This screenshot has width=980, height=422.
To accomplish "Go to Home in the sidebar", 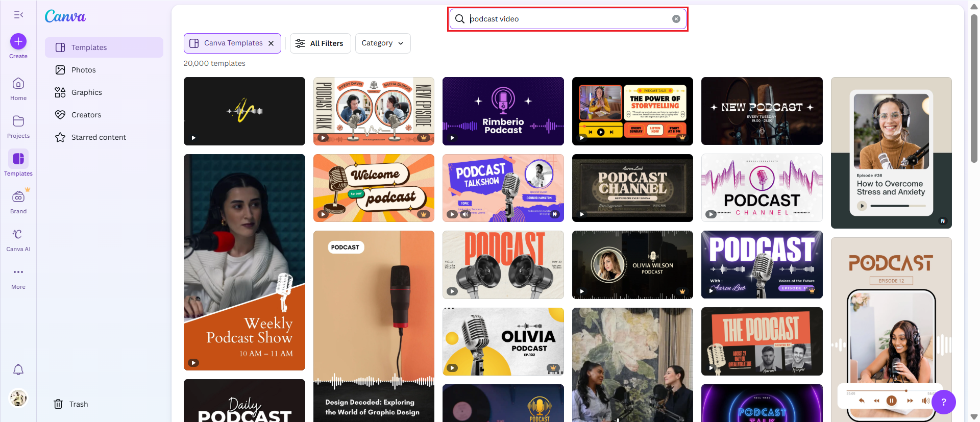I will point(18,89).
